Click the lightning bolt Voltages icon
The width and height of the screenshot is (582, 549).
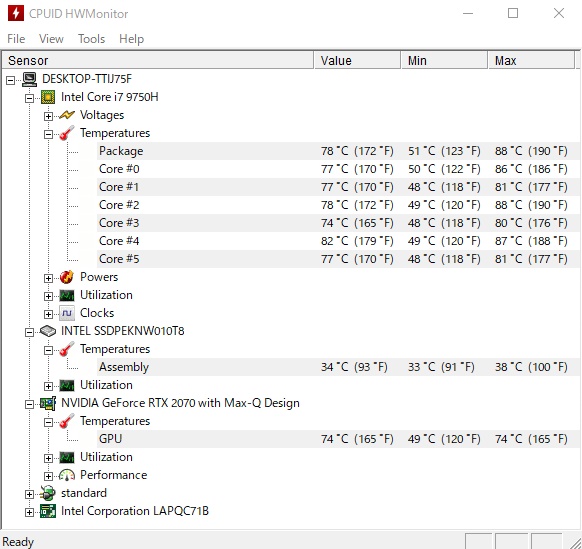pyautogui.click(x=67, y=115)
